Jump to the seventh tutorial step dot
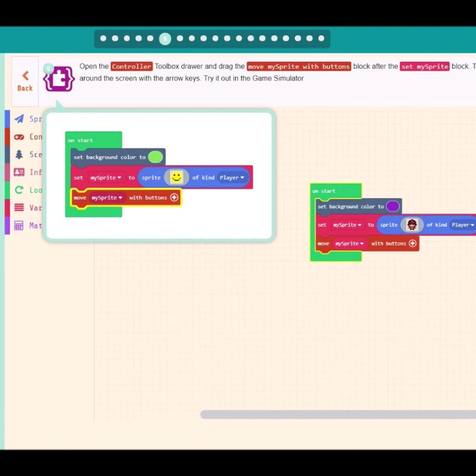The image size is (476, 476). pyautogui.click(x=180, y=38)
